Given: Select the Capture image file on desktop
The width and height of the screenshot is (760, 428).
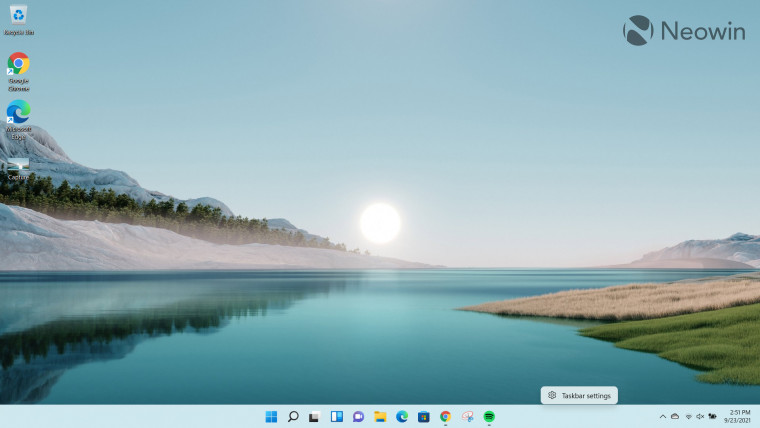Looking at the screenshot, I should tap(18, 169).
